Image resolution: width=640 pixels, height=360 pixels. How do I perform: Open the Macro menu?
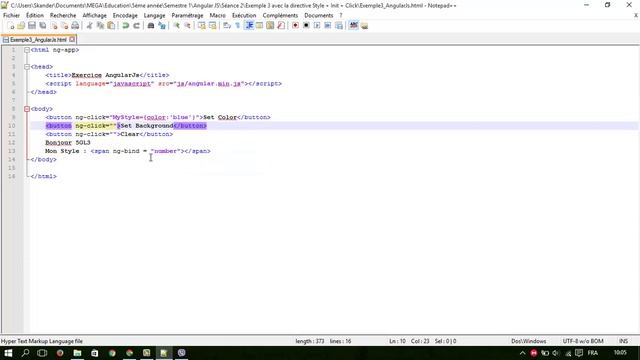pos(217,15)
